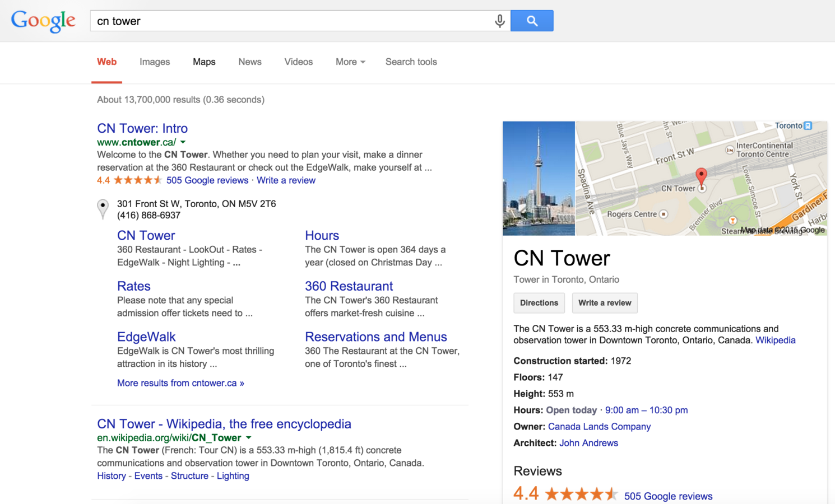Click the Height: 553 m fact
Screen dimensions: 835x504
coord(544,394)
